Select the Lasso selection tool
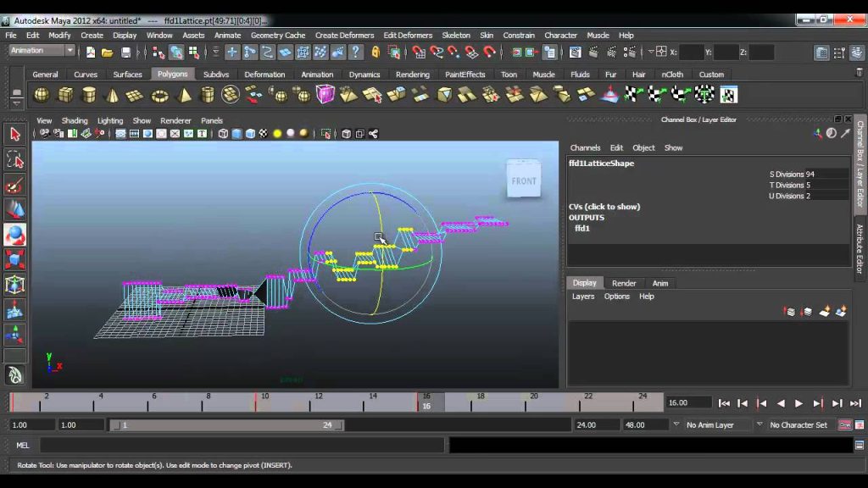Screen dimensions: 868x488 [15, 160]
